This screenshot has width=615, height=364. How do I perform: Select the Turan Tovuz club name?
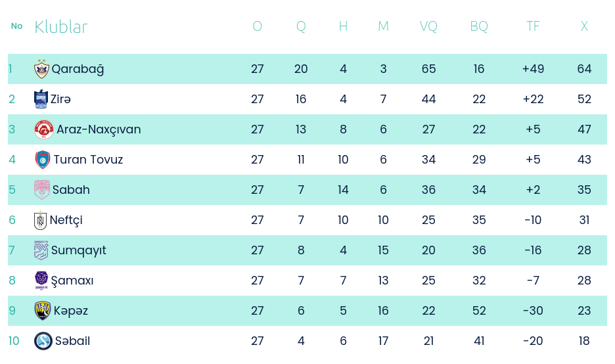88,160
